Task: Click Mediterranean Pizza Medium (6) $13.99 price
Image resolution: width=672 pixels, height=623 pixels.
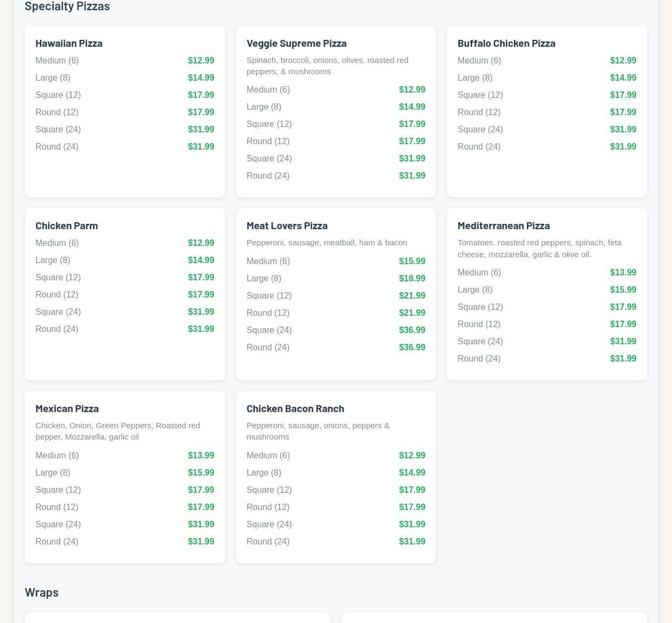Action: pyautogui.click(x=623, y=272)
